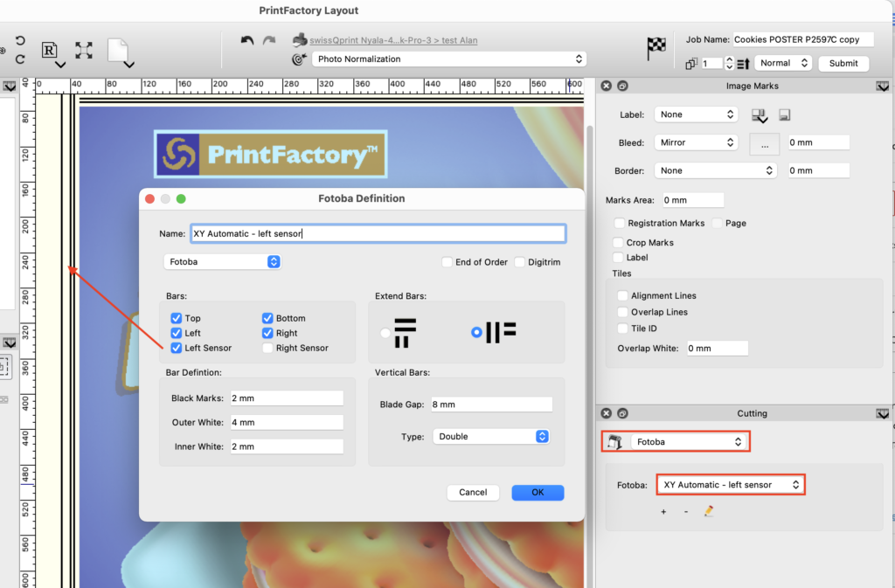
Task: Enable Tile ID checkbox
Action: click(622, 329)
